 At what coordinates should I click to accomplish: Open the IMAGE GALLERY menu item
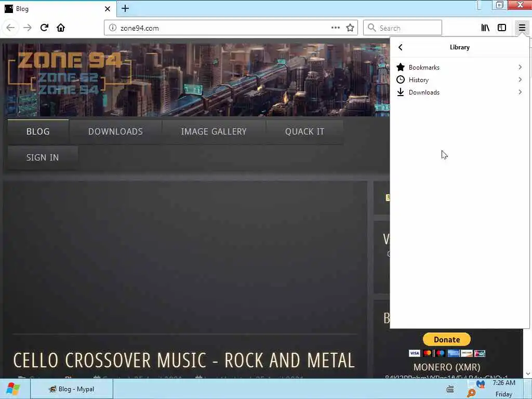[x=214, y=131]
